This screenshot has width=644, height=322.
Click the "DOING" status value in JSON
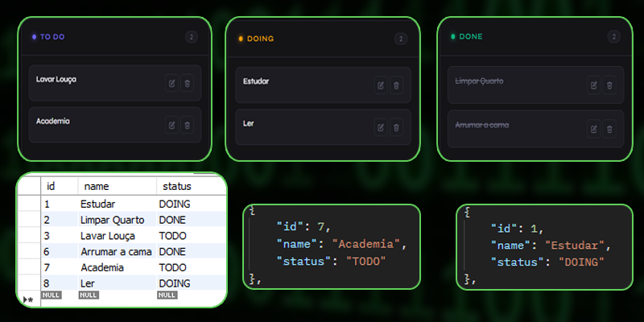click(581, 262)
